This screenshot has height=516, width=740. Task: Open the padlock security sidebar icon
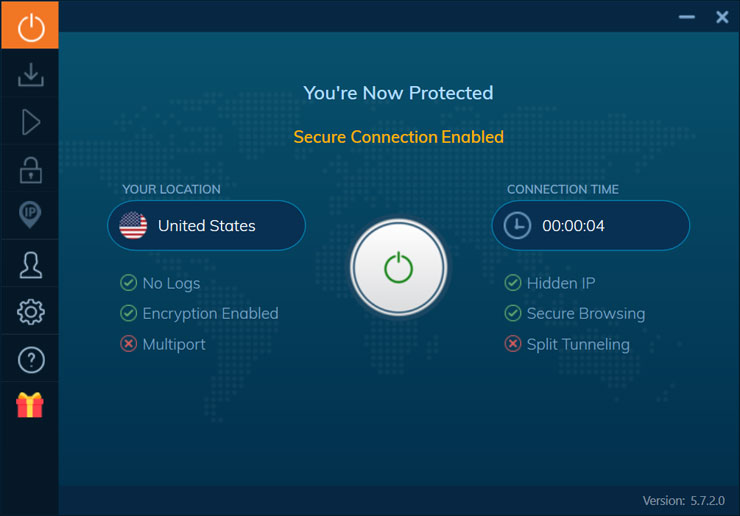30,169
